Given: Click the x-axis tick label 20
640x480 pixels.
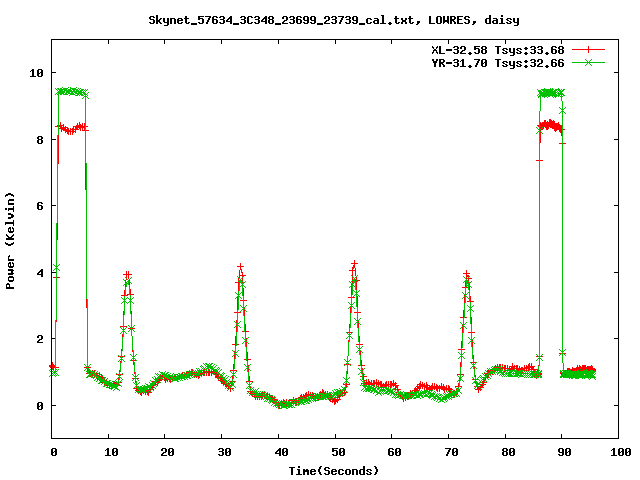Looking at the screenshot, I should click(167, 452).
